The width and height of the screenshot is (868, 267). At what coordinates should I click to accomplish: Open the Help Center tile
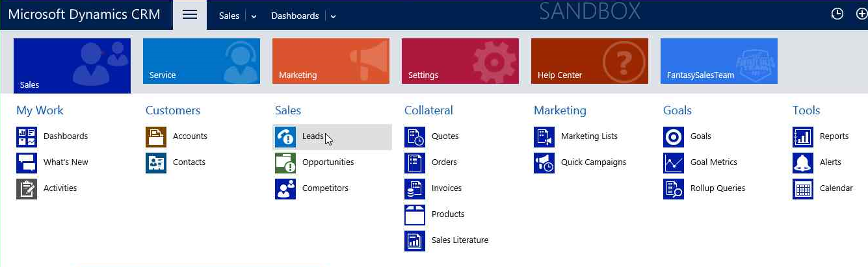point(589,61)
